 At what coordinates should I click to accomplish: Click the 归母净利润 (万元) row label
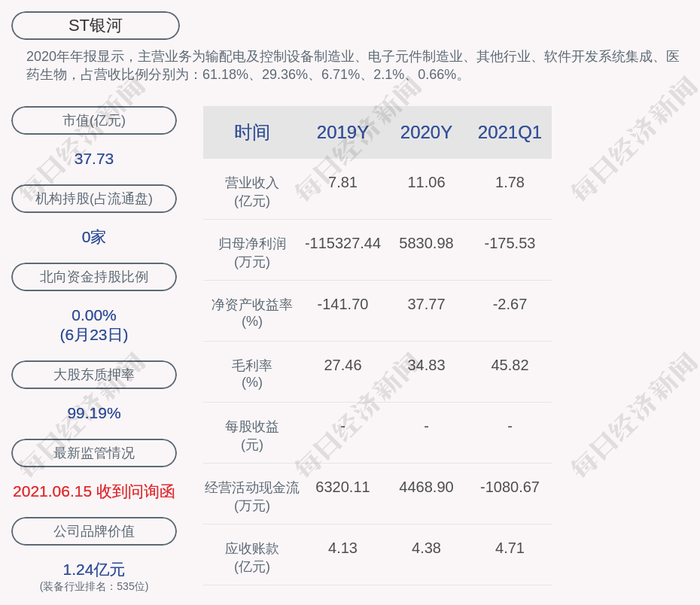tap(252, 253)
